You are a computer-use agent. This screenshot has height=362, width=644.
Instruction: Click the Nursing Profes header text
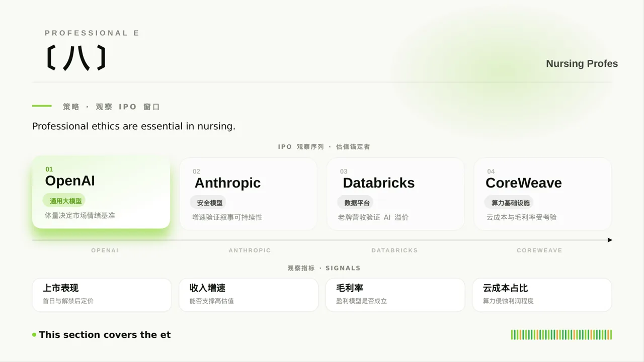(582, 64)
